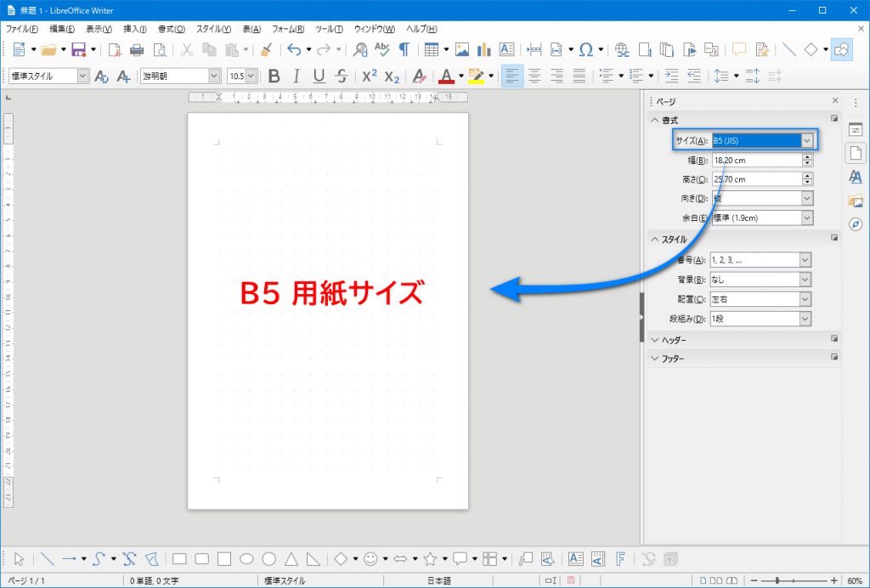Toggle Italic formatting
Viewport: 870px width, 588px height.
pyautogui.click(x=297, y=76)
